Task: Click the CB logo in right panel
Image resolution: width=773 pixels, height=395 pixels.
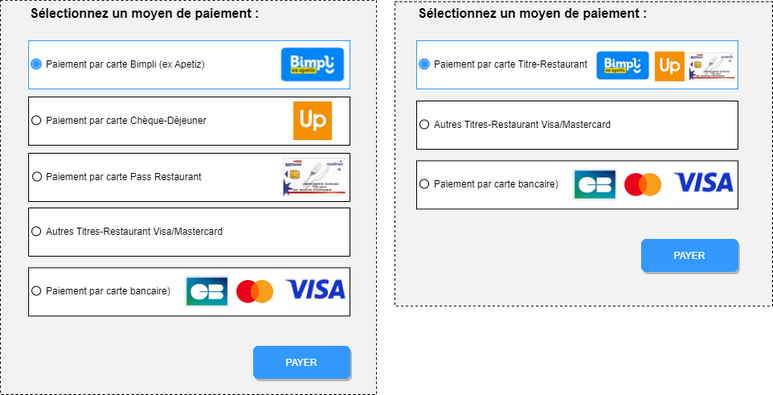Action: pyautogui.click(x=595, y=184)
